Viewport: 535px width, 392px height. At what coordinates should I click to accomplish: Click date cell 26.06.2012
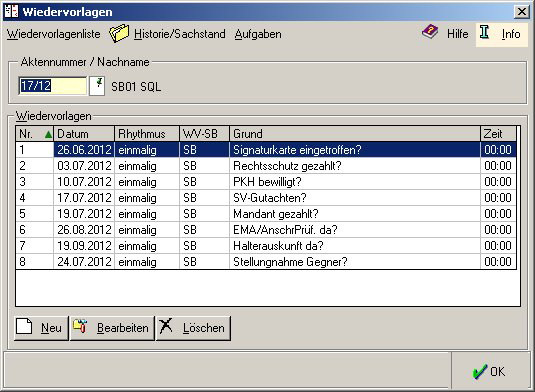coord(84,150)
